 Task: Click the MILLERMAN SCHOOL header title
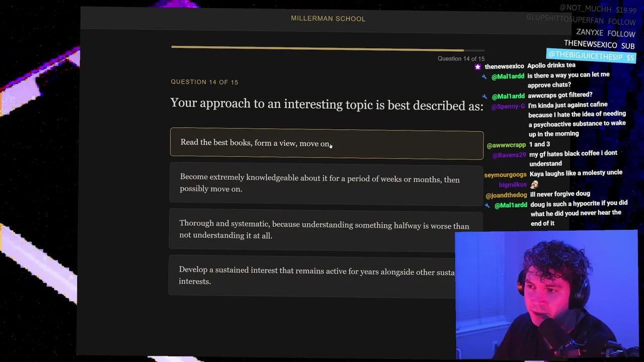(328, 19)
